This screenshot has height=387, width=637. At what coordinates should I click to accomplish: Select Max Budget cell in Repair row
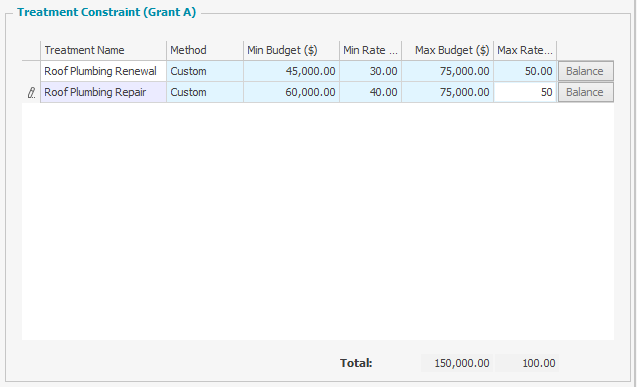(x=448, y=92)
